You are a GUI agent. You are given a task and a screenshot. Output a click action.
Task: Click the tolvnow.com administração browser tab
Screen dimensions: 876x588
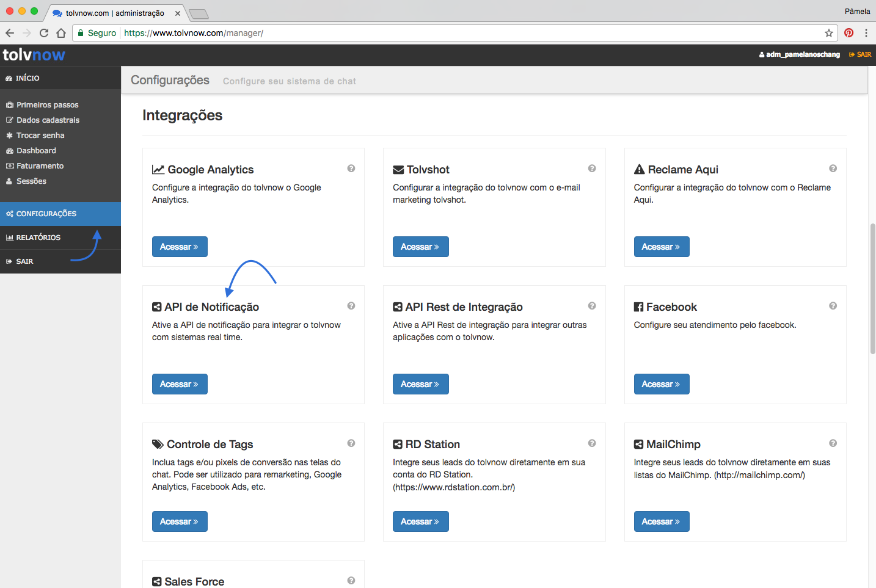115,13
